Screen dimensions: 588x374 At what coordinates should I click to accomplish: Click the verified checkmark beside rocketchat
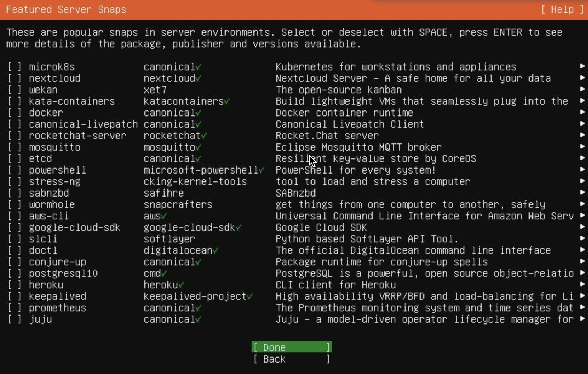click(x=204, y=136)
